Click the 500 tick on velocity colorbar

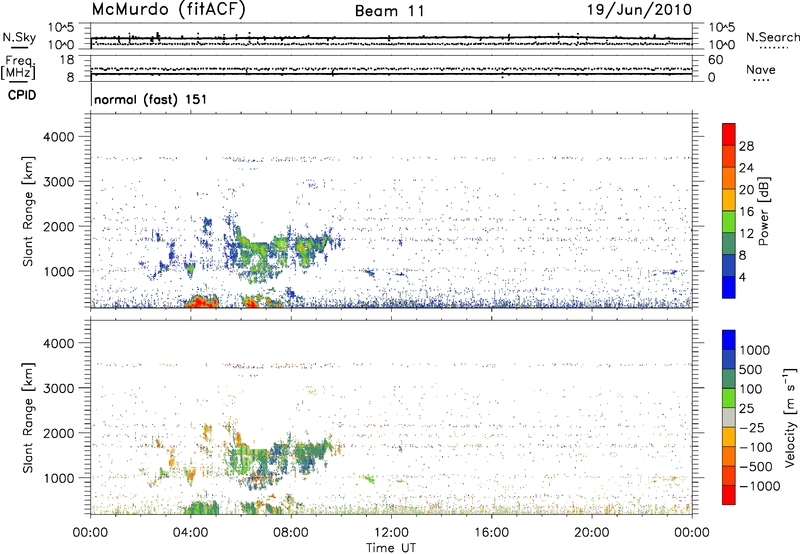point(751,369)
